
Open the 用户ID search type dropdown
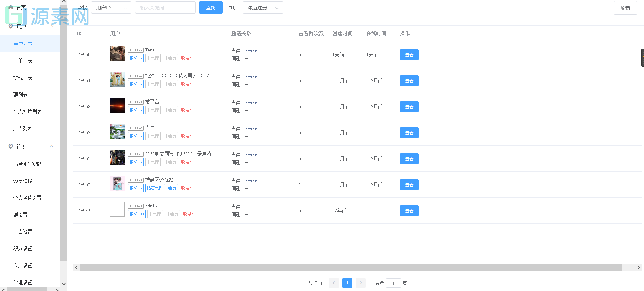click(111, 8)
